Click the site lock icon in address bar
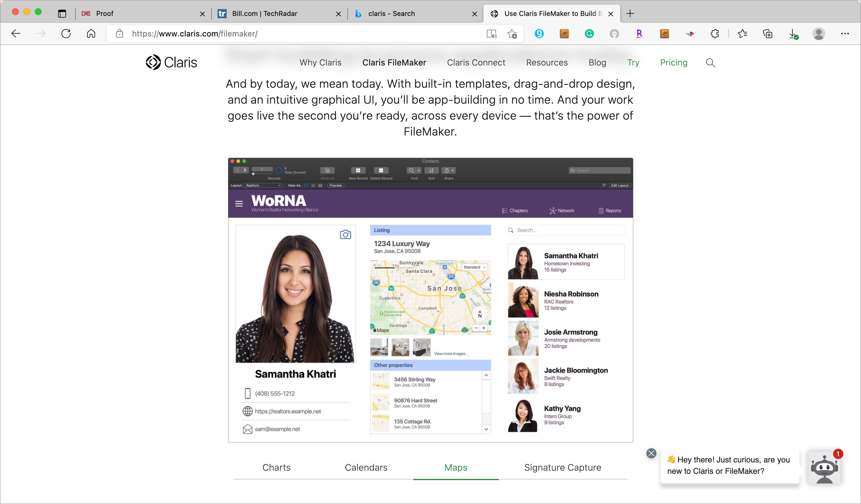This screenshot has height=504, width=861. point(119,34)
